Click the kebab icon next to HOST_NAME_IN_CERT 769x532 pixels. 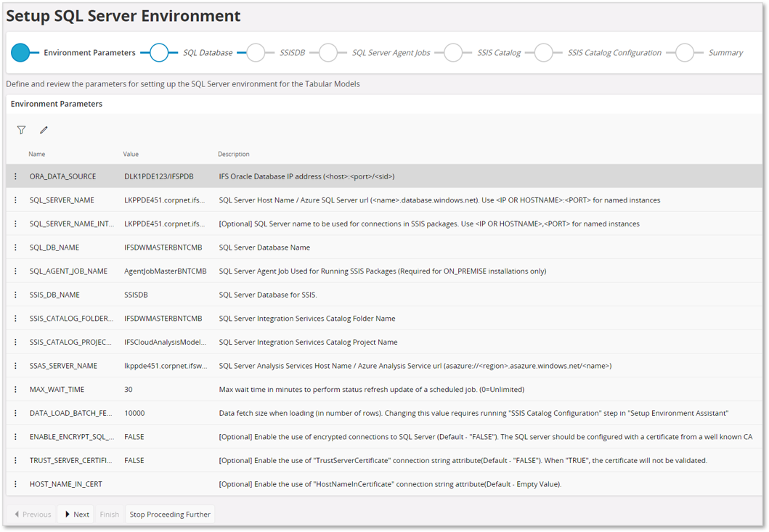[15, 483]
